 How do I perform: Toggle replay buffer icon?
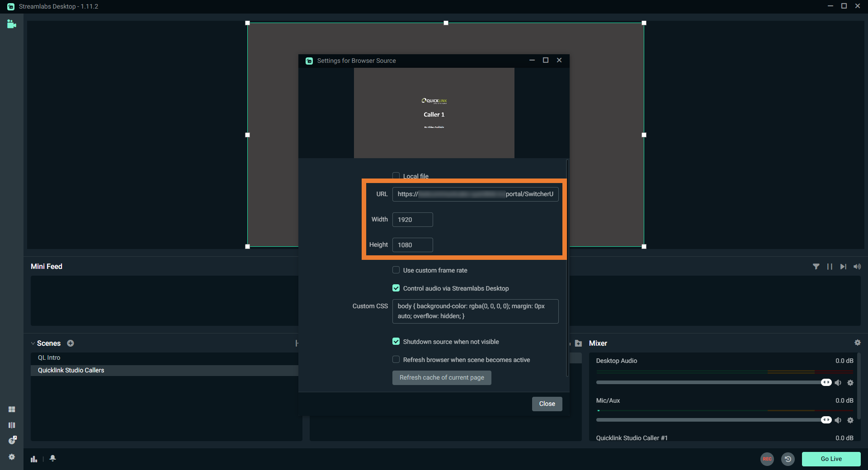click(788, 459)
